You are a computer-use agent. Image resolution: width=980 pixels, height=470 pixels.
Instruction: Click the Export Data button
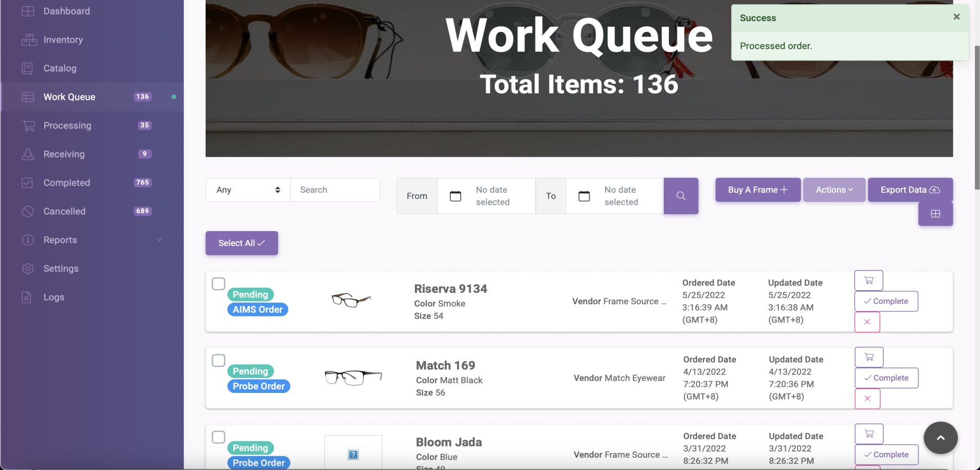pyautogui.click(x=910, y=190)
